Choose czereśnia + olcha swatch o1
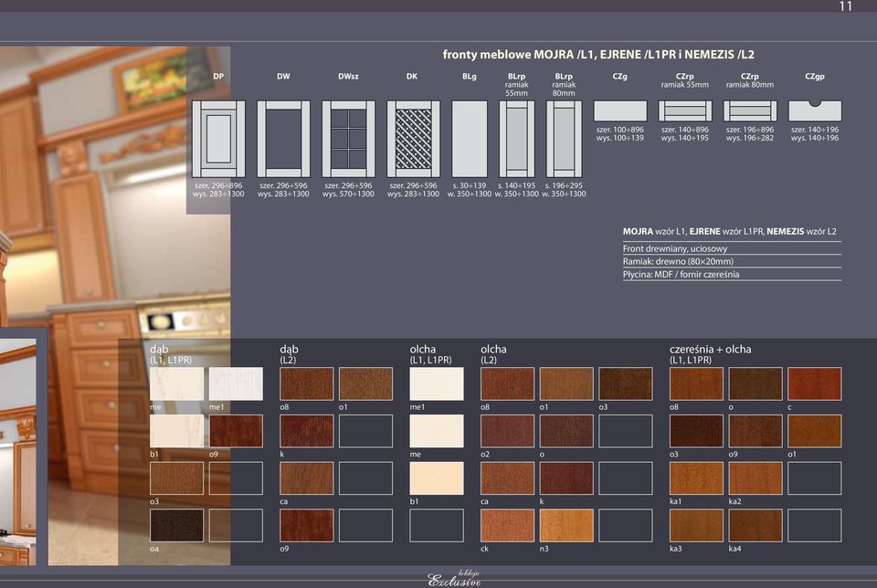This screenshot has width=877, height=588. point(815,431)
